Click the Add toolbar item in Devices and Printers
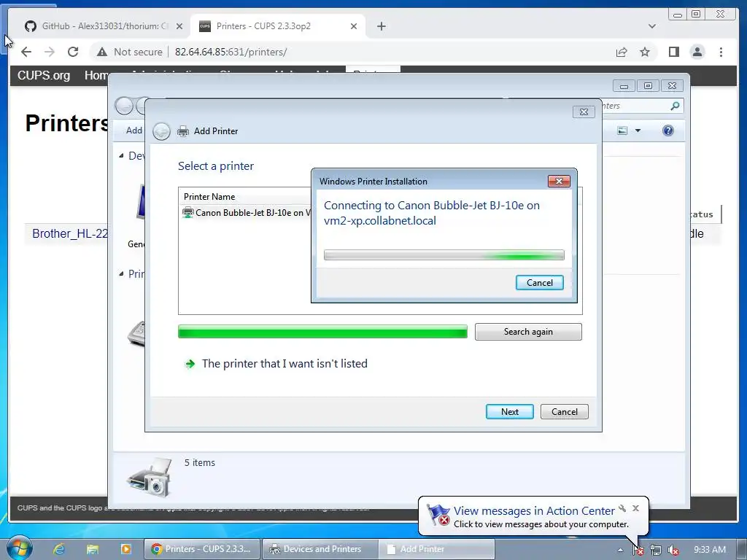This screenshot has width=747, height=560. 134,131
